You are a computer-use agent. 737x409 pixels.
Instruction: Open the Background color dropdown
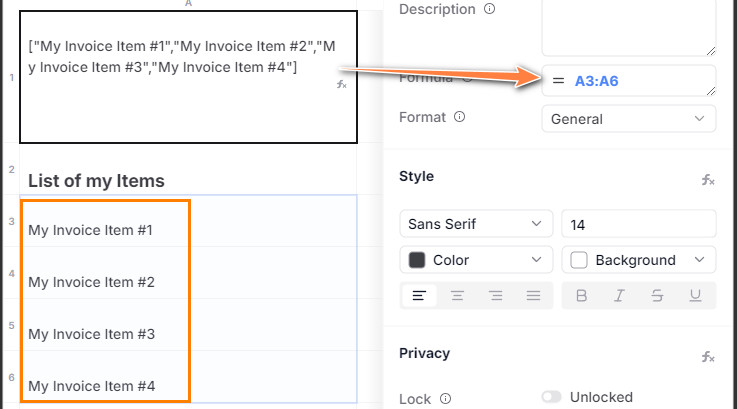click(638, 260)
